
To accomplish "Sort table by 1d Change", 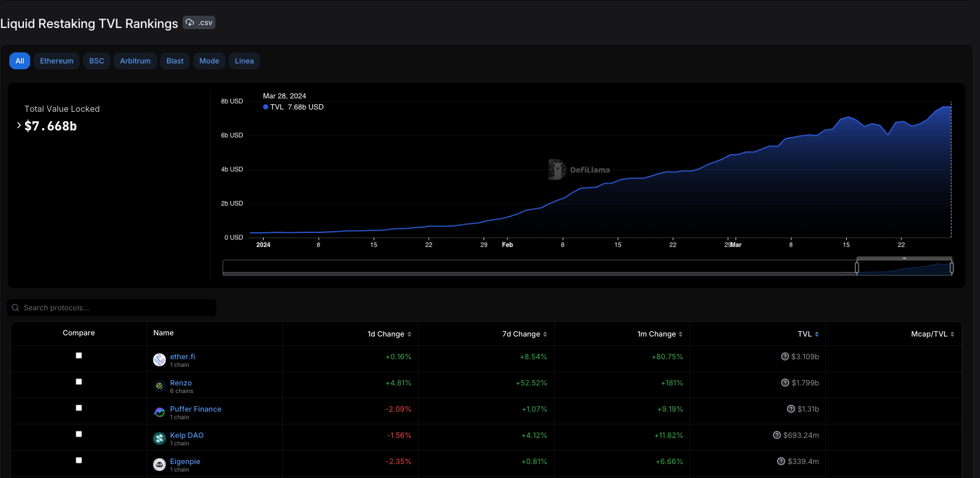I will click(389, 334).
